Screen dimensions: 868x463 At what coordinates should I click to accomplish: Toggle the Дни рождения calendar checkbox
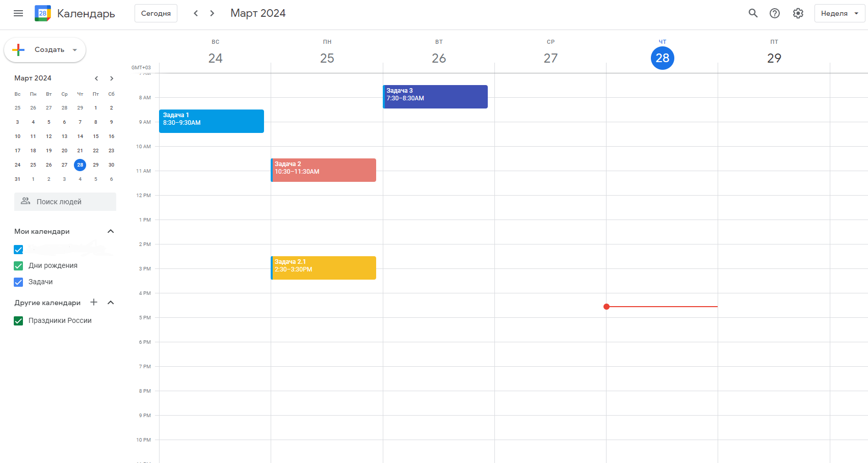(x=18, y=266)
